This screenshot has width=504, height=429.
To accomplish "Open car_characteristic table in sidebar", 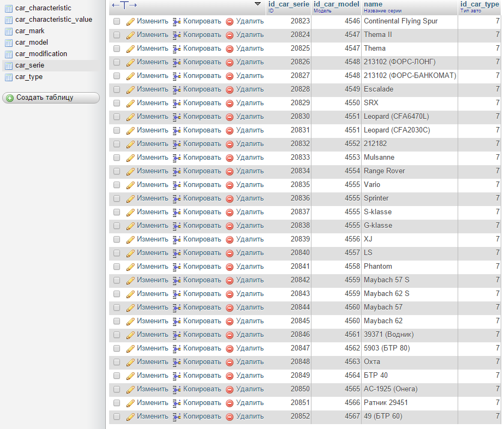I will point(43,8).
